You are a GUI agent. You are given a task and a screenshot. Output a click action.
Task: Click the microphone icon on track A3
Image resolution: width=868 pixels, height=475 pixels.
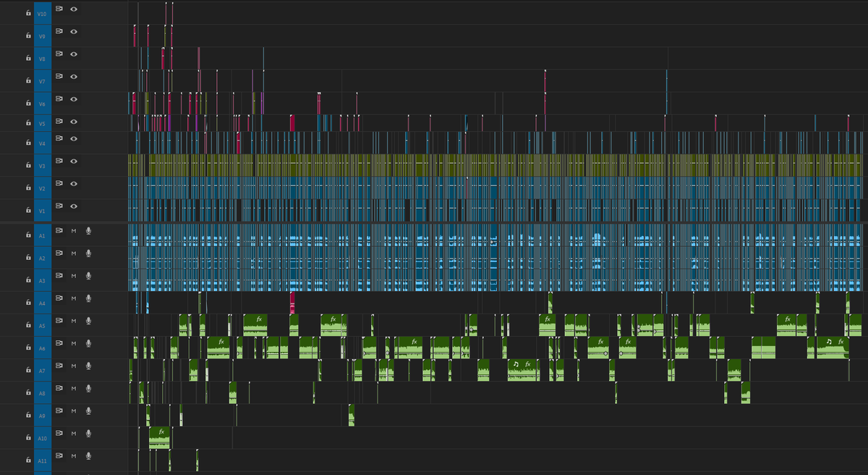(x=88, y=275)
